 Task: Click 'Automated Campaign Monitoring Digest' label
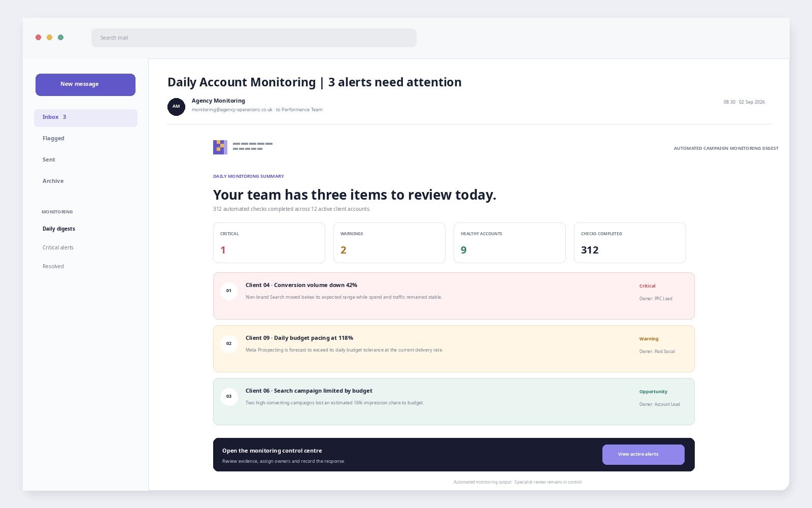pyautogui.click(x=726, y=148)
